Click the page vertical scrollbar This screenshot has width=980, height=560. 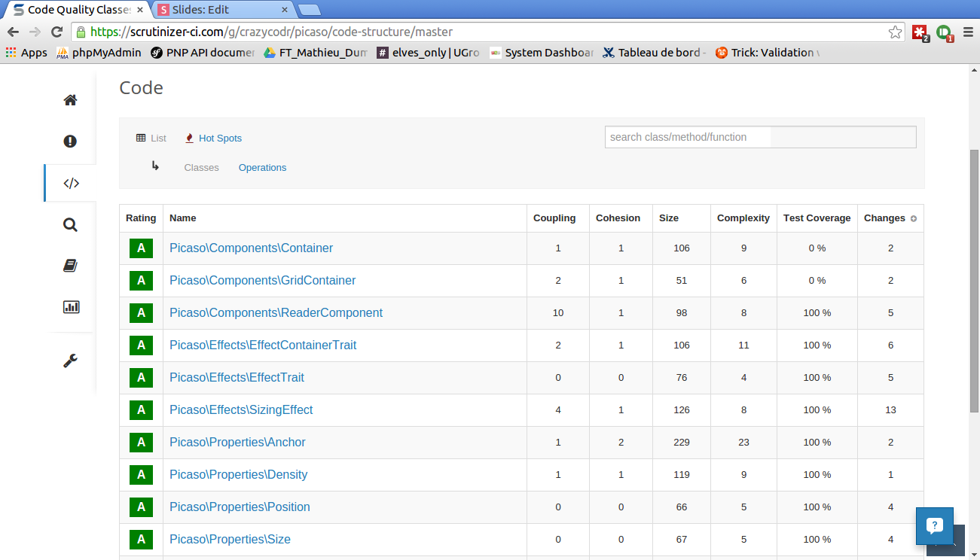974,281
